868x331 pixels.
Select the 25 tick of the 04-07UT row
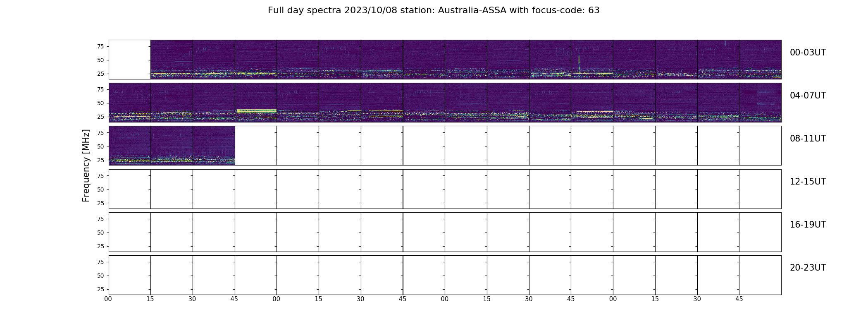pos(100,117)
